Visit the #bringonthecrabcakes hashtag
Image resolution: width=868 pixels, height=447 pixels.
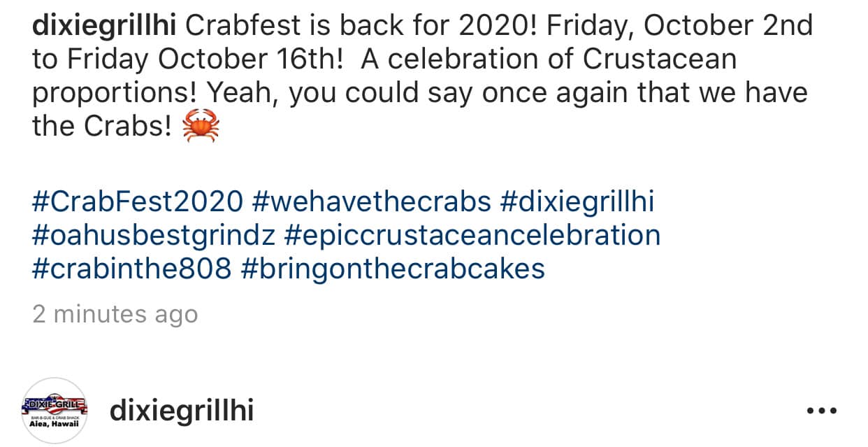(392, 270)
